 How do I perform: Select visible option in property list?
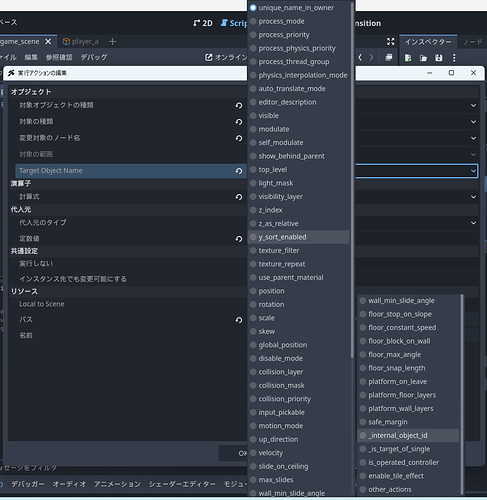click(x=299, y=116)
